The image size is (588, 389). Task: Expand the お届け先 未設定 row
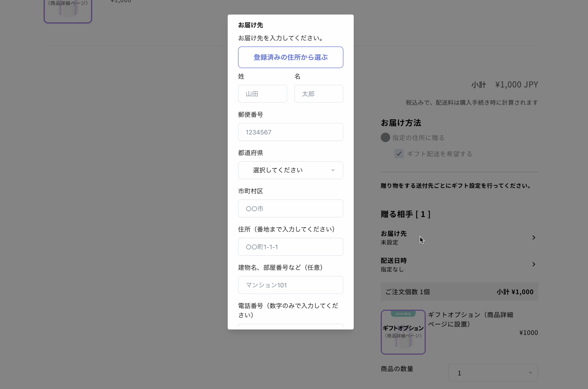[459, 238]
